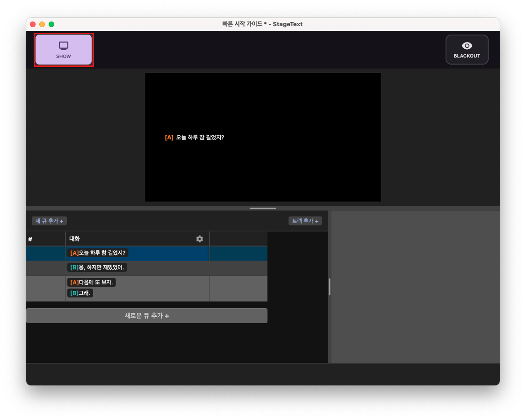
Task: Open settings gear on the 대화 track
Action: click(x=200, y=239)
